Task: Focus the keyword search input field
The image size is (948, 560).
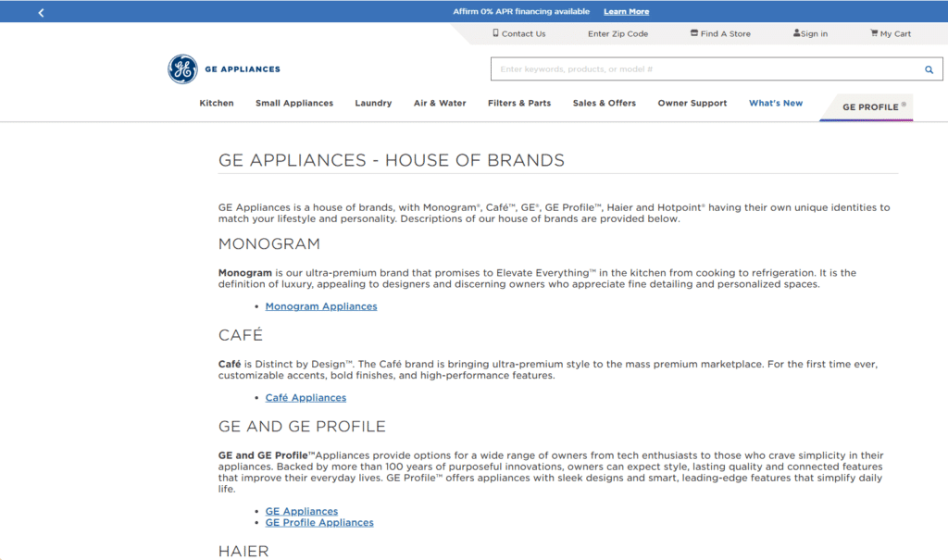Action: click(x=704, y=69)
